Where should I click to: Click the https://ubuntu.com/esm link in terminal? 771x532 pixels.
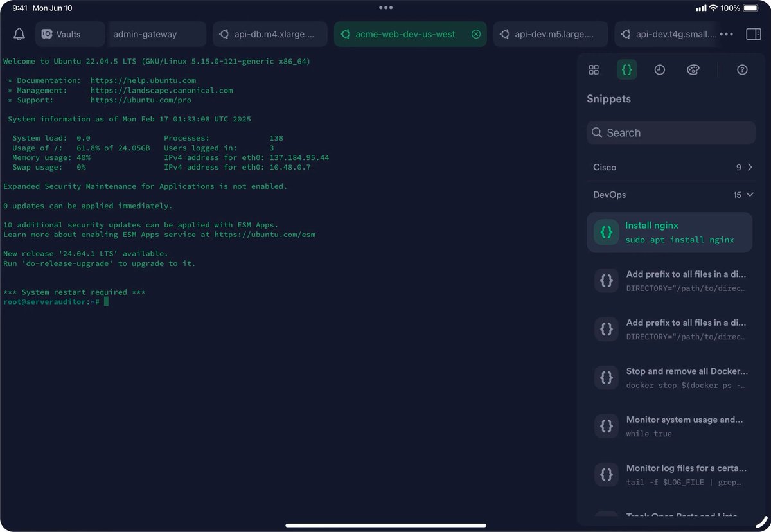pos(265,235)
